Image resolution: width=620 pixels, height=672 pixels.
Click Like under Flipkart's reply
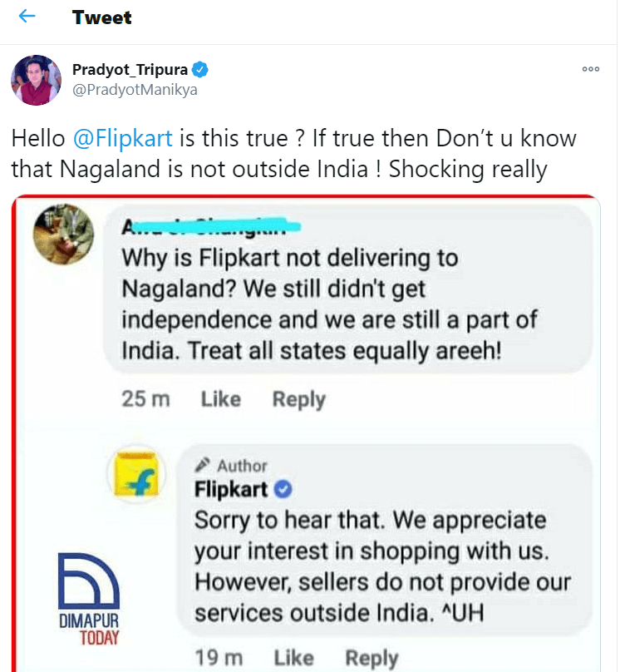click(x=293, y=659)
